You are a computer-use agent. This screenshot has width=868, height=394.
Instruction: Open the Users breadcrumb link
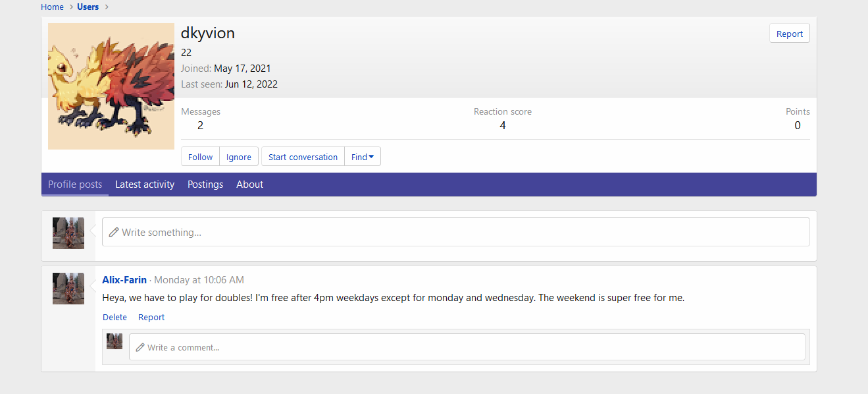tap(88, 7)
